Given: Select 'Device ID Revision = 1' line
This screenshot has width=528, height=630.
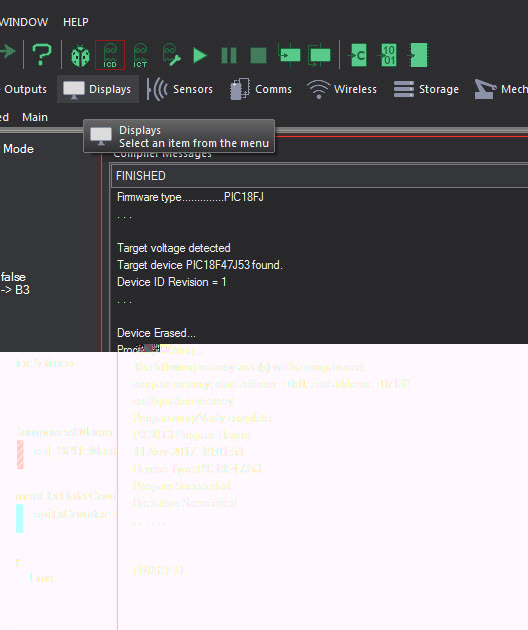Looking at the screenshot, I should 172,282.
